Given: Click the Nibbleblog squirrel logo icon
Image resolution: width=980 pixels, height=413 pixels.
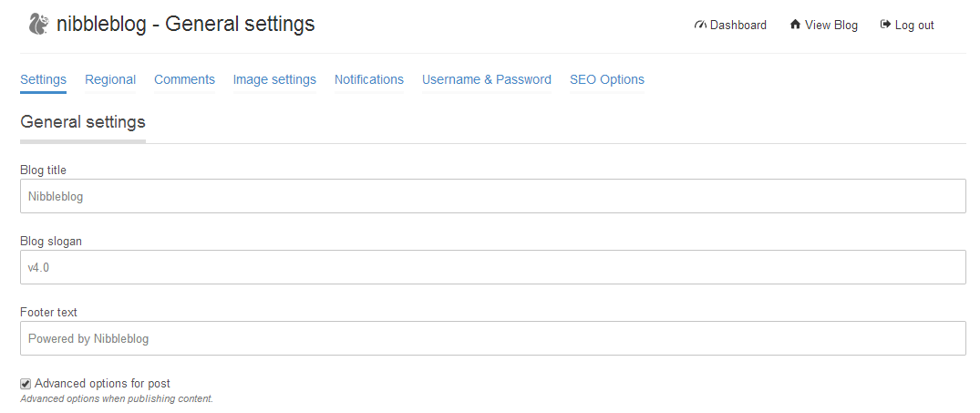Looking at the screenshot, I should click(x=38, y=24).
